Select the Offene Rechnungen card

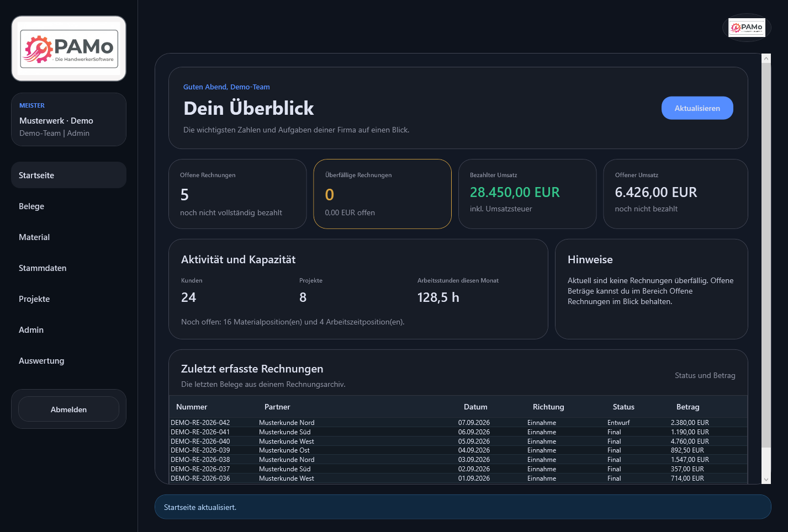(x=237, y=194)
